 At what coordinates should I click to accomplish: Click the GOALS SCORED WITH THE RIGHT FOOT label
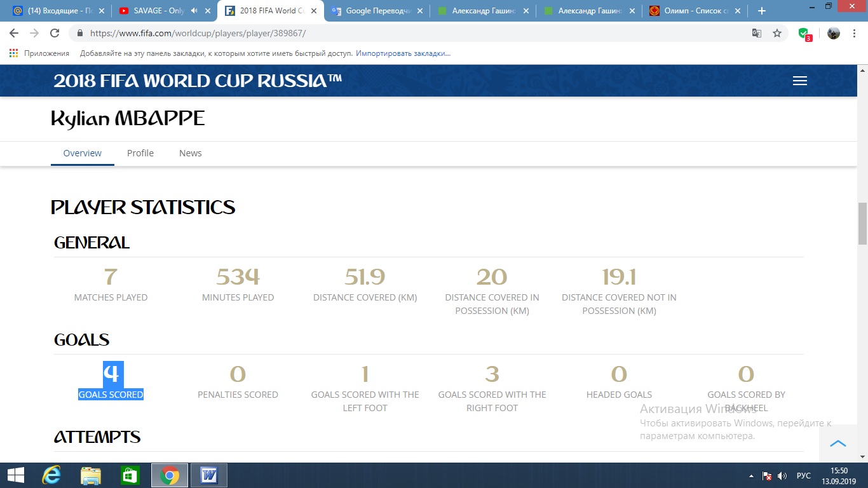click(492, 401)
